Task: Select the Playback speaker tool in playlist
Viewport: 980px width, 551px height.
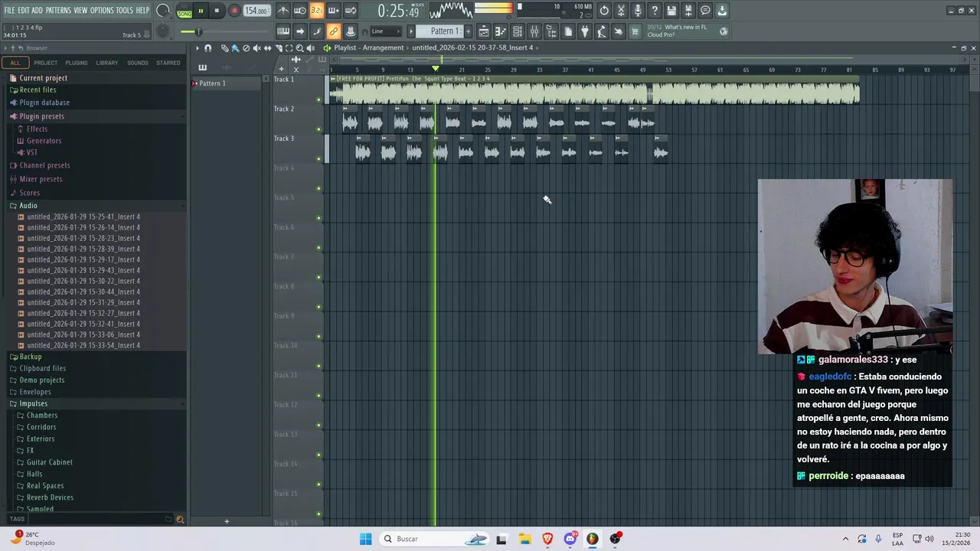Action: (311, 47)
